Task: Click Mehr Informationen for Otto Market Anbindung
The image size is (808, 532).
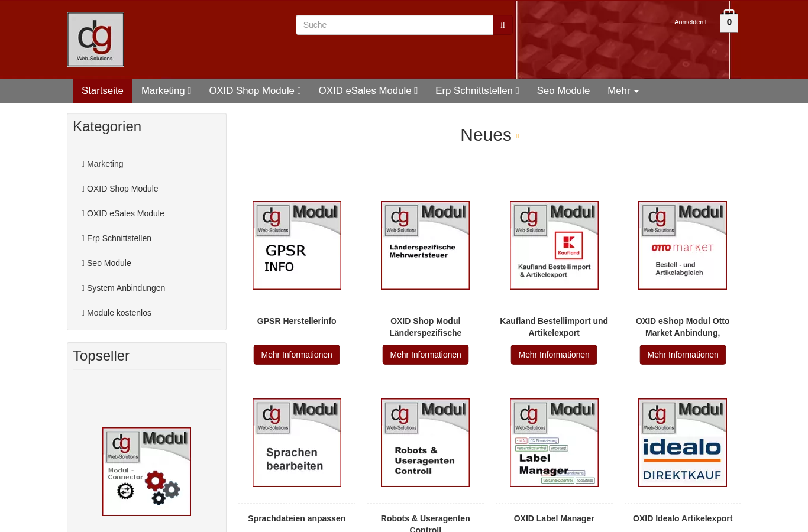Action: (683, 355)
